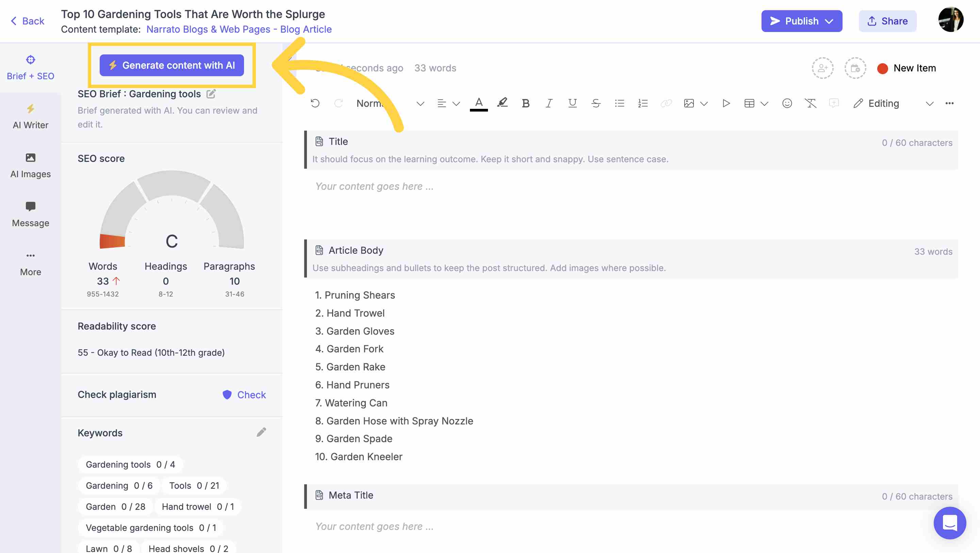980x553 pixels.
Task: Insert a table
Action: (749, 103)
